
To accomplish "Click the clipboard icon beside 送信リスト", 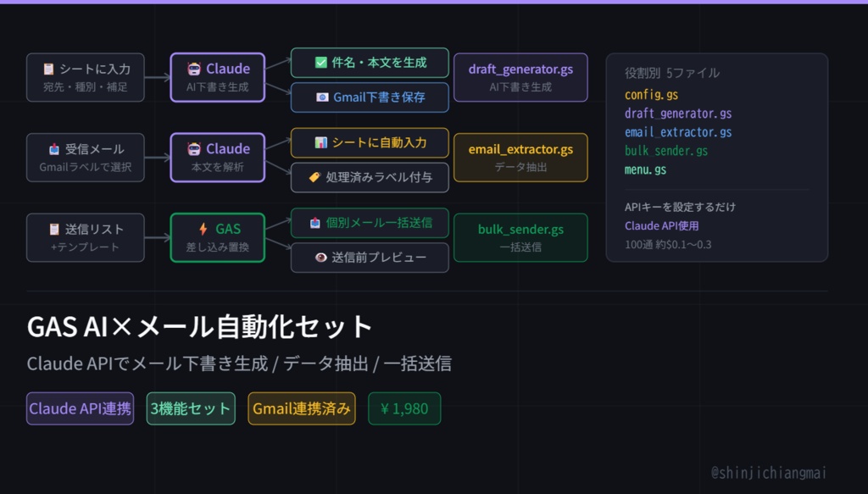I will tap(54, 229).
